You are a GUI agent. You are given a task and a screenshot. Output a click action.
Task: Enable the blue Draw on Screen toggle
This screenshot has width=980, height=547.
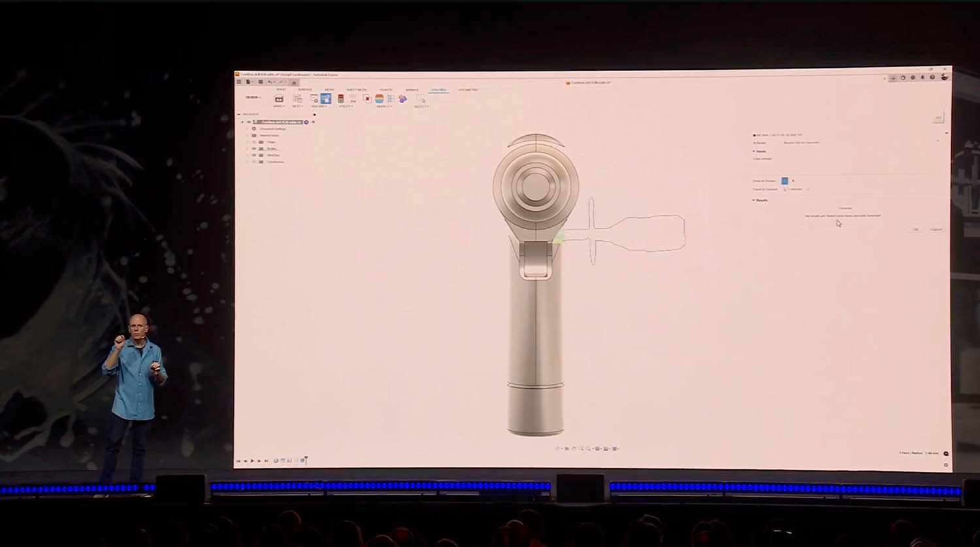tap(785, 181)
